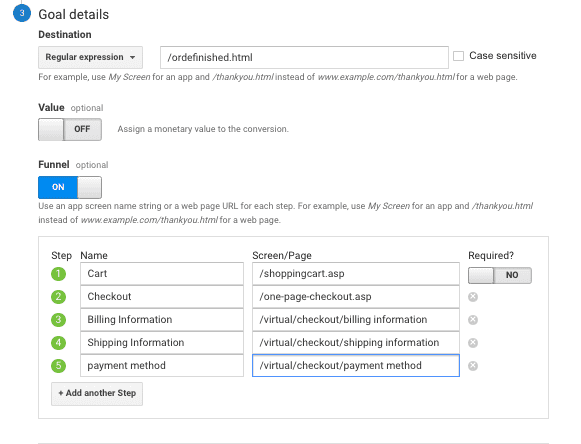The image size is (581, 444).
Task: Toggle Required for the Cart step
Action: (x=499, y=275)
